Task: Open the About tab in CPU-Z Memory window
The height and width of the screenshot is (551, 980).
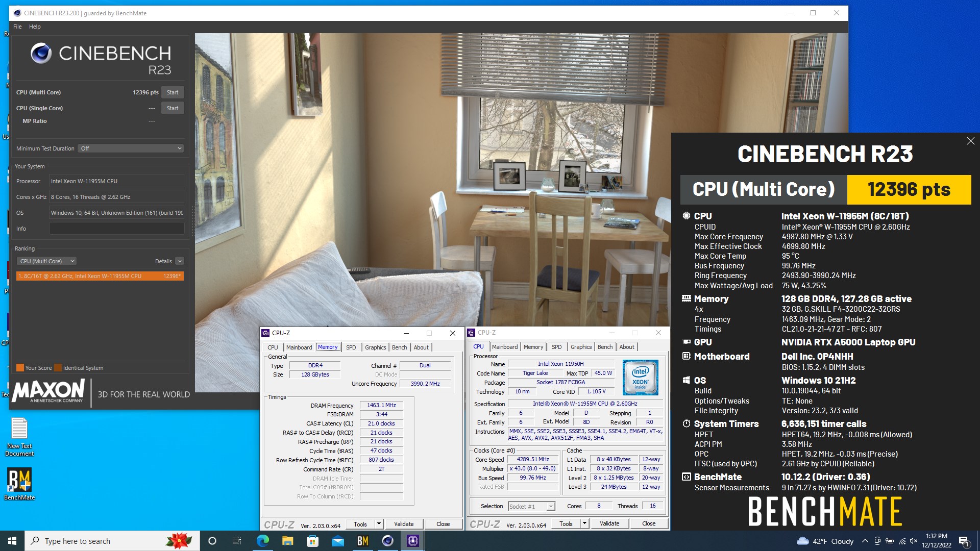Action: point(421,347)
